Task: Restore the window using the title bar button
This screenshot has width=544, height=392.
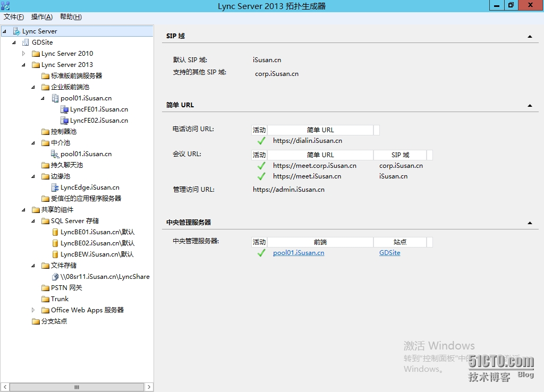Action: (511, 5)
